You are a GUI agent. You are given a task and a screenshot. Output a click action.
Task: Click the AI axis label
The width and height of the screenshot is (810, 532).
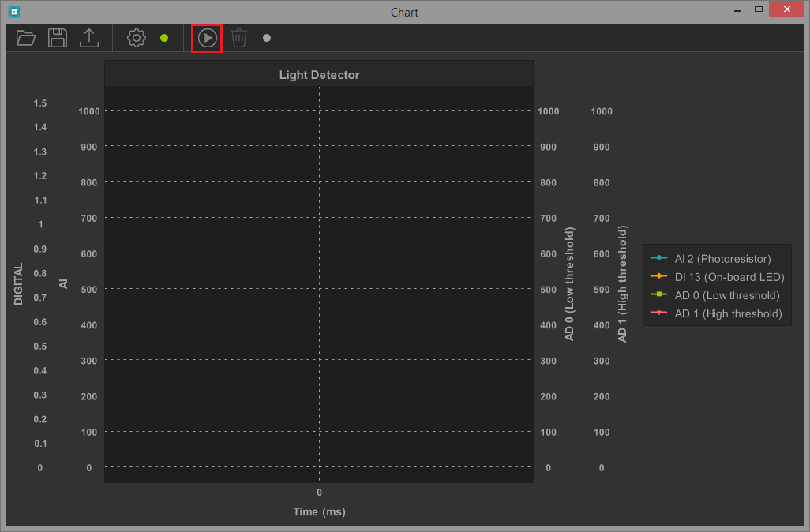pos(63,283)
